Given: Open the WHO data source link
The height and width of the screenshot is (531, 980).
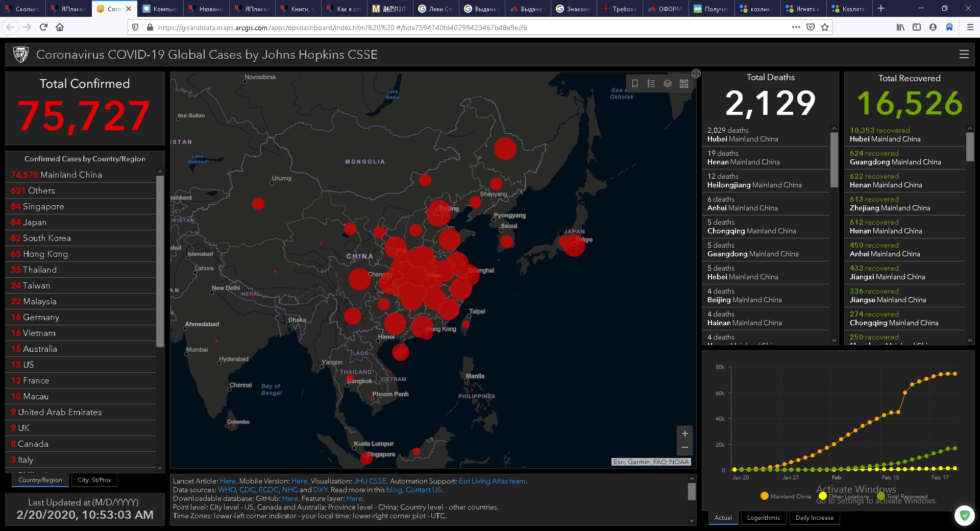Looking at the screenshot, I should (x=227, y=490).
